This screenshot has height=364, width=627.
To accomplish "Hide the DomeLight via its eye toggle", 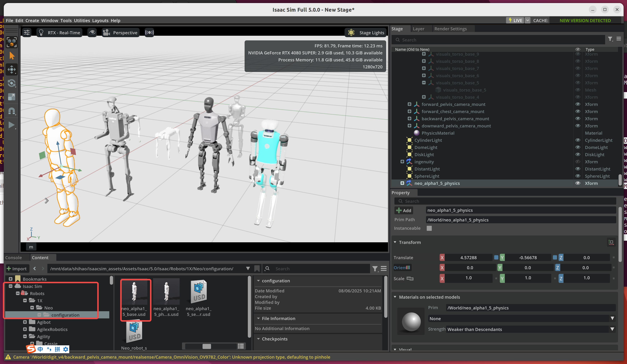I will (578, 147).
